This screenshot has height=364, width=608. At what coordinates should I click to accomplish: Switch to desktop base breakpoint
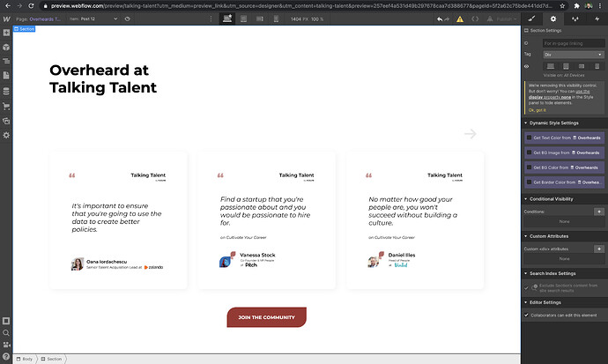point(227,19)
